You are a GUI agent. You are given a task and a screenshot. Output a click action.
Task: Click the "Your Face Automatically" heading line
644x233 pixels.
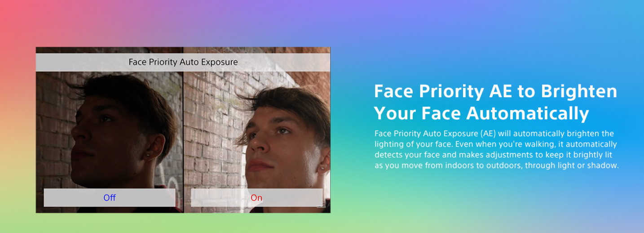[x=481, y=113]
